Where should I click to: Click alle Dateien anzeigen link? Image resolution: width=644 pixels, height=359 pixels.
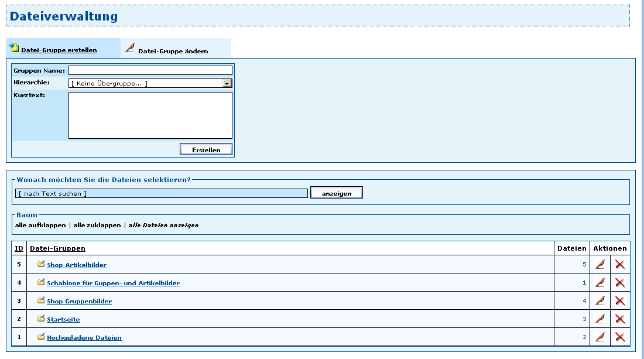163,225
